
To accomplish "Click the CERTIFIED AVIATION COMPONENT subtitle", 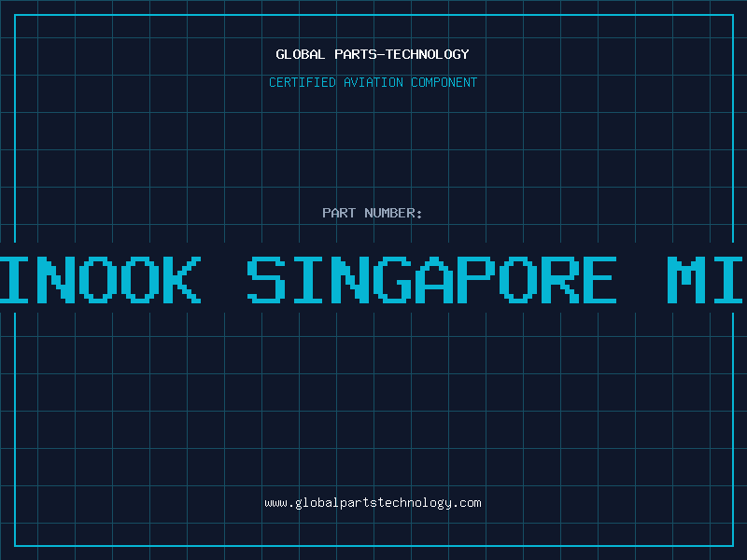I will pos(373,82).
